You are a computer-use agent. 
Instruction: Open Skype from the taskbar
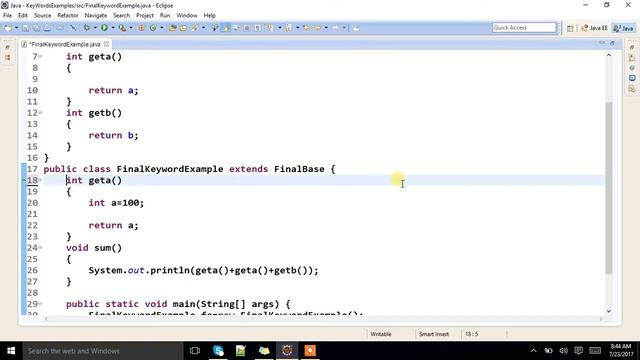218,351
